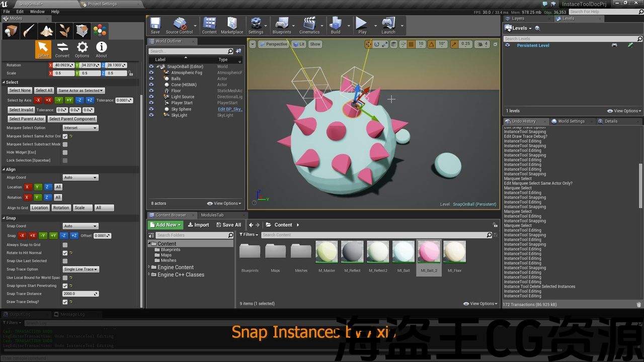
Task: Expand the Engine Content folder
Action: tap(149, 267)
